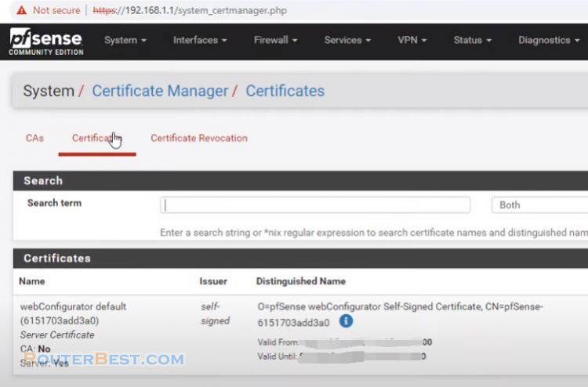588x387 pixels.
Task: Open the Diagnostics menu
Action: pyautogui.click(x=549, y=40)
